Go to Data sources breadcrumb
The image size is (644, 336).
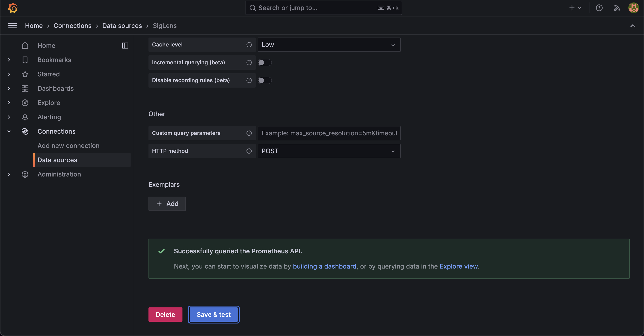tap(122, 26)
